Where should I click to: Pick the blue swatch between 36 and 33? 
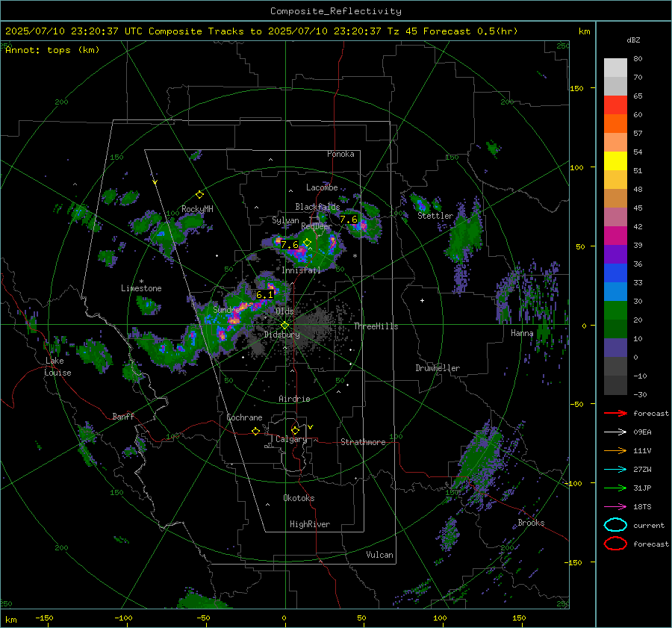615,273
